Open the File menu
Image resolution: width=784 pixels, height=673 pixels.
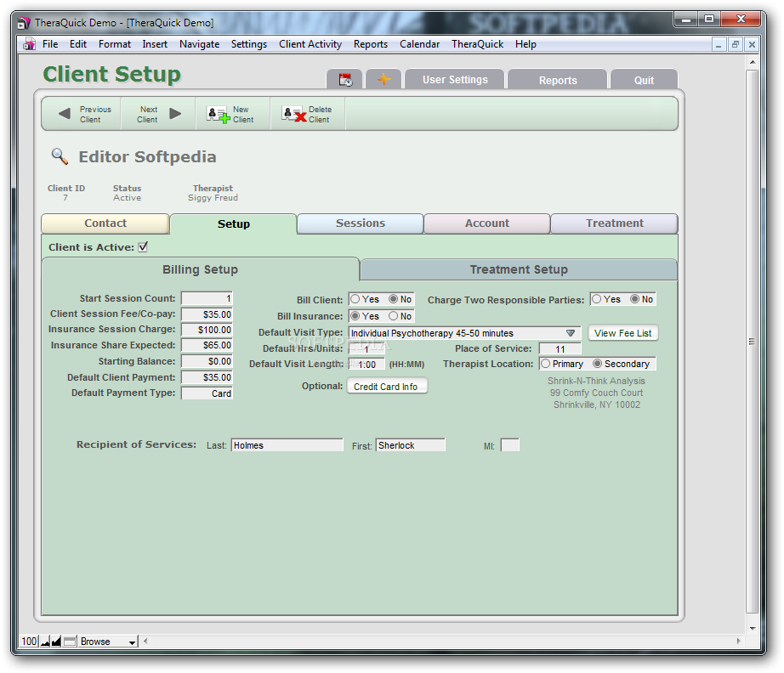coord(50,44)
